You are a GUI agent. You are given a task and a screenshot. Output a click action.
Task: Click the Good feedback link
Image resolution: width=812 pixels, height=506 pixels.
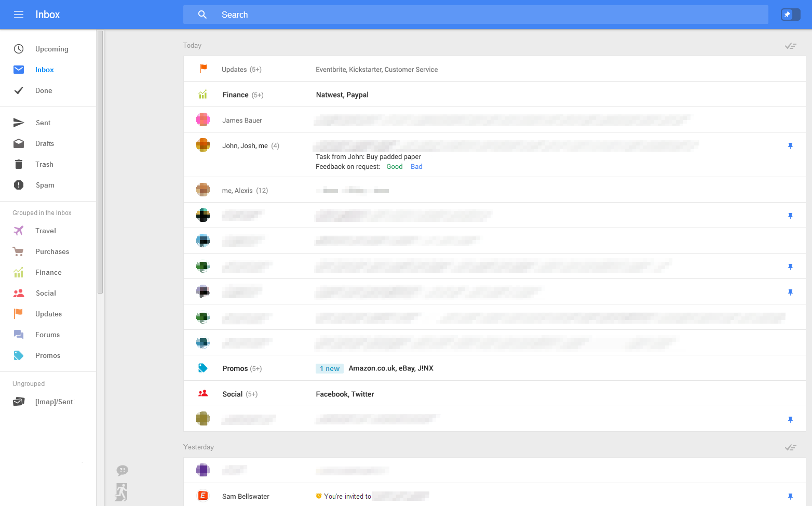coord(395,167)
